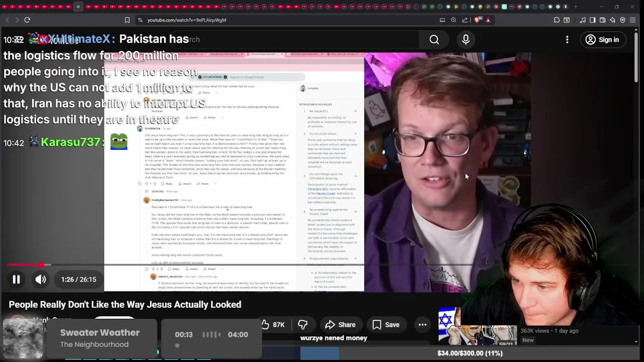Click the Sign in button
Image resolution: width=644 pixels, height=362 pixels.
[602, 40]
